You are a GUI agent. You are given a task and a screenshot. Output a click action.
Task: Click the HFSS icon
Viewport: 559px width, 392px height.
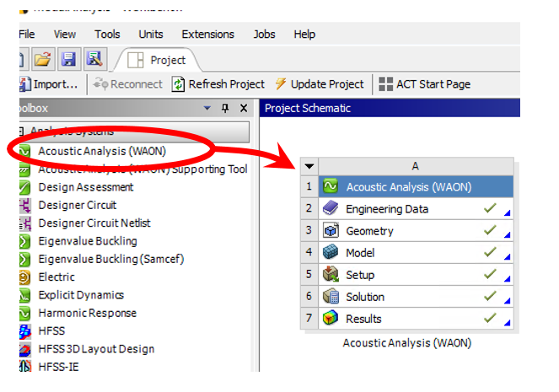click(25, 331)
